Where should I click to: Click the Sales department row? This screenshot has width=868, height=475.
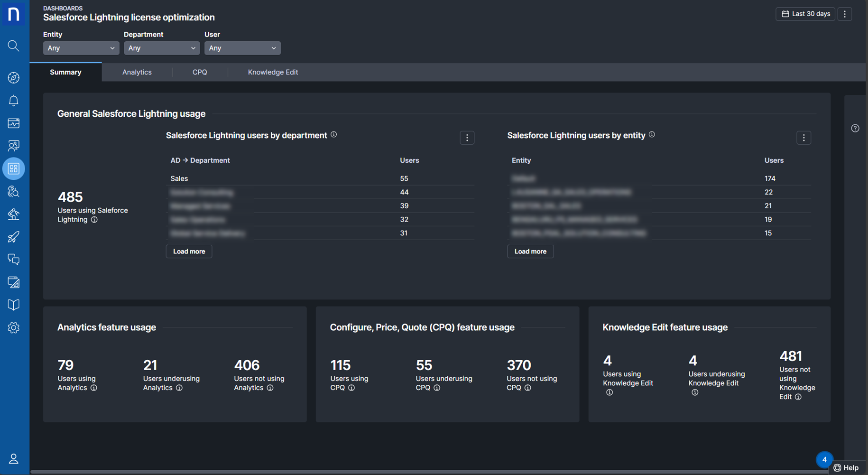coord(320,178)
